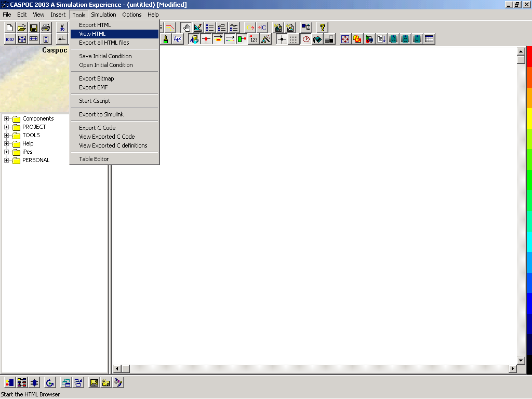The image size is (532, 399).
Task: Open the table grid icon
Action: [429, 39]
